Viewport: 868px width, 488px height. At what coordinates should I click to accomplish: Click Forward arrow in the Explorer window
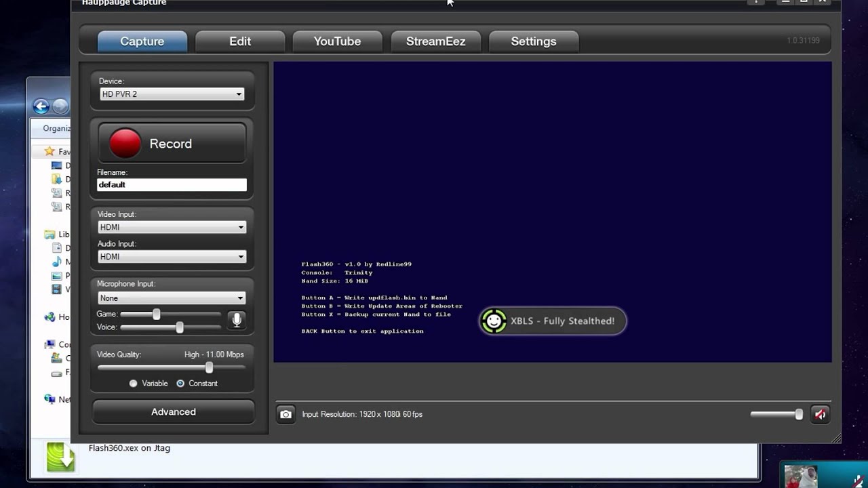coord(61,106)
